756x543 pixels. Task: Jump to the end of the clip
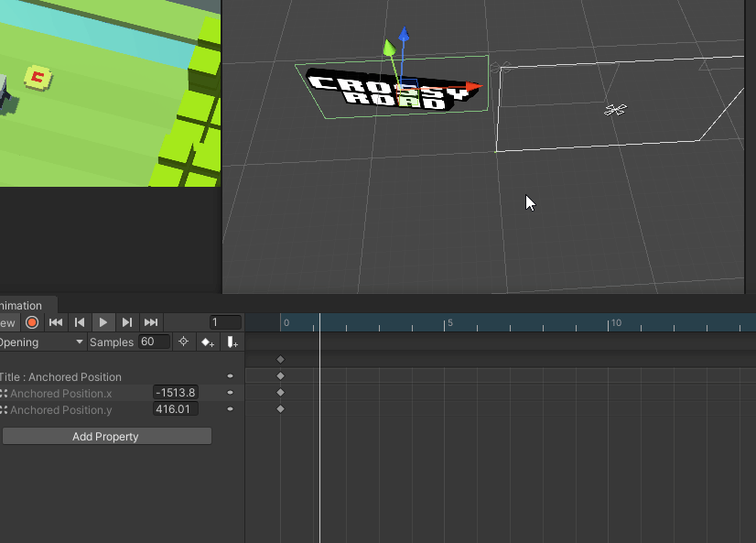(151, 322)
